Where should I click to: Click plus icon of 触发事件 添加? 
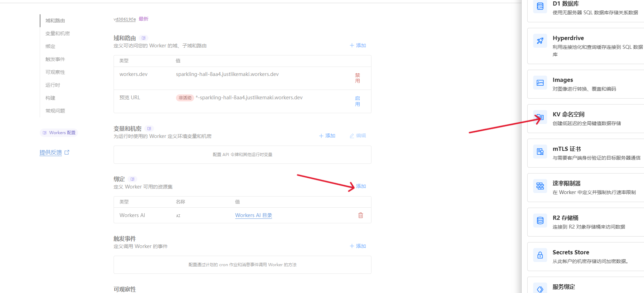352,246
